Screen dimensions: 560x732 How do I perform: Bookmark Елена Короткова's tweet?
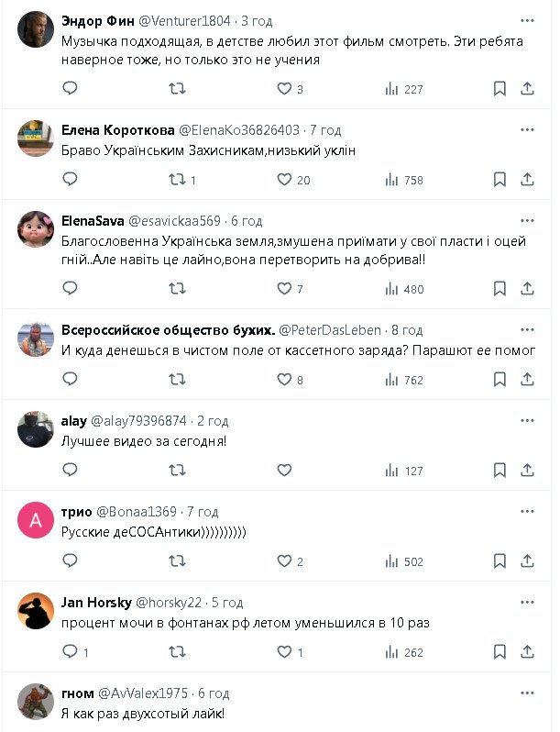coord(500,180)
